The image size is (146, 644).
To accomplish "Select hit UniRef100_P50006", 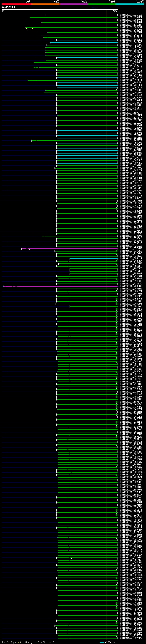I will coord(131,143).
